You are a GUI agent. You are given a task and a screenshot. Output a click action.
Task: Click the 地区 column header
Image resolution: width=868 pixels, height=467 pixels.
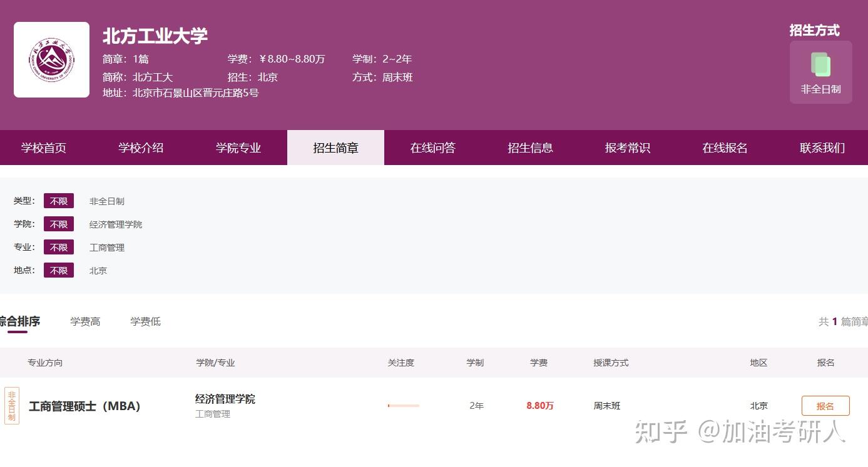tap(758, 363)
